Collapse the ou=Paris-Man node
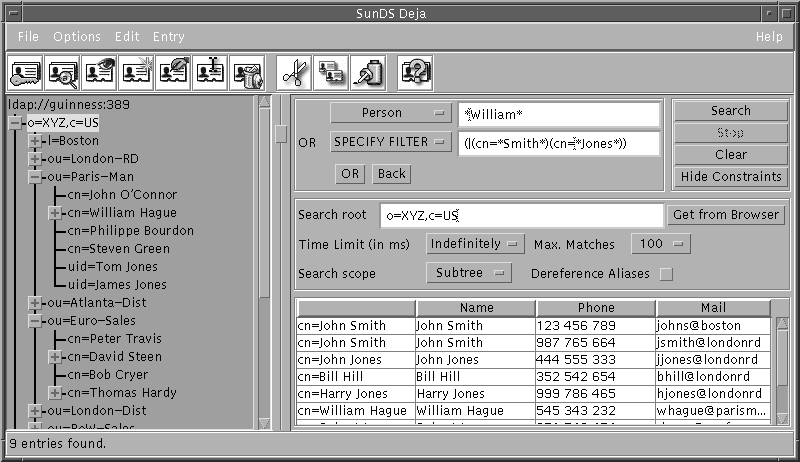This screenshot has width=800, height=462. (x=35, y=177)
